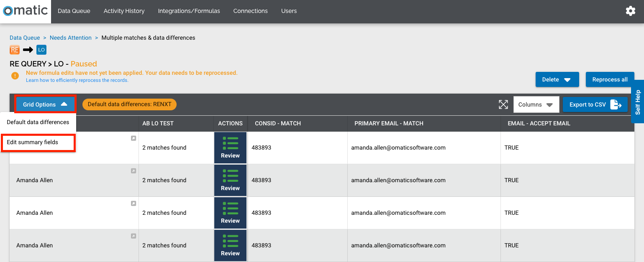Open Connections in top navigation
The image size is (644, 262).
[250, 11]
